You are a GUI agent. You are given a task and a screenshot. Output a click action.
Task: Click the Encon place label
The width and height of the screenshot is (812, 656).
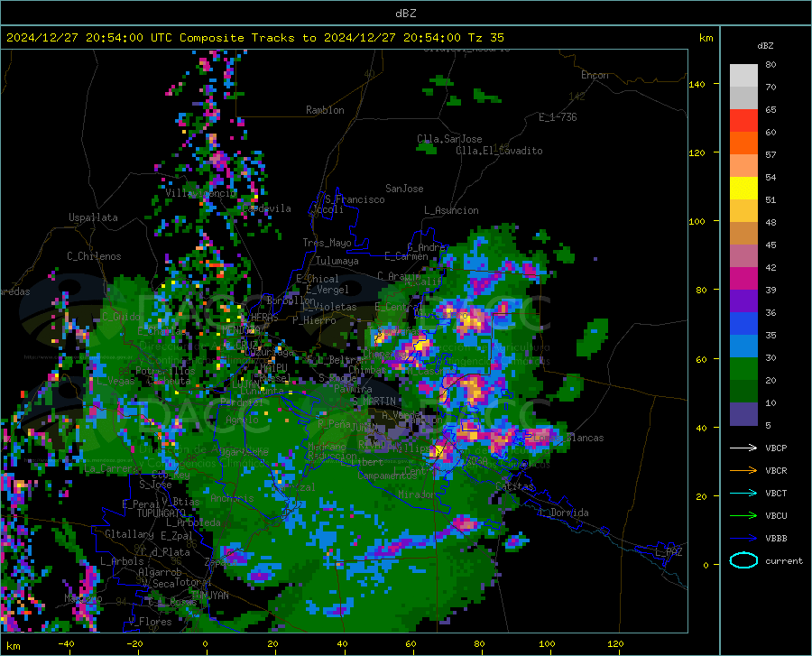point(595,75)
